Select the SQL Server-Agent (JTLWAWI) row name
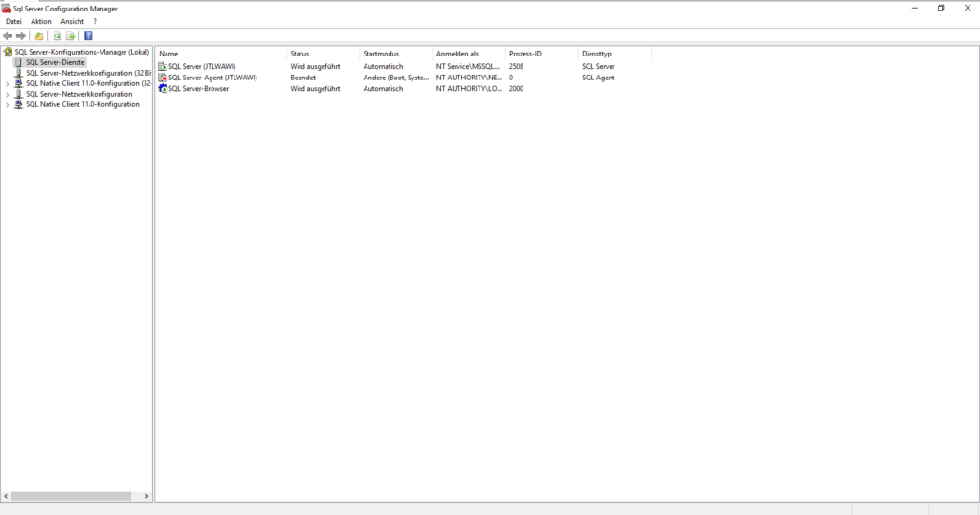The width and height of the screenshot is (980, 515). pos(212,78)
